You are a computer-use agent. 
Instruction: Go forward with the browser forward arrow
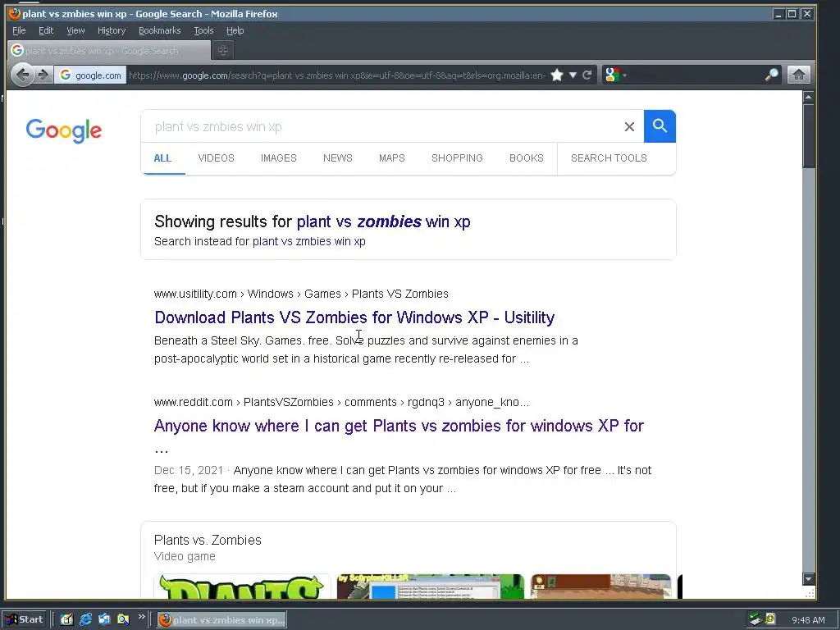43,75
